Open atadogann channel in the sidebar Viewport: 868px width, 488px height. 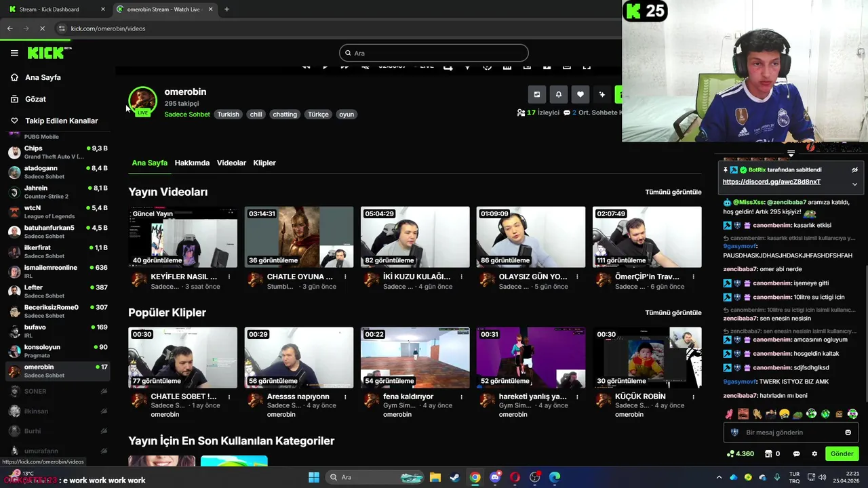click(x=57, y=172)
